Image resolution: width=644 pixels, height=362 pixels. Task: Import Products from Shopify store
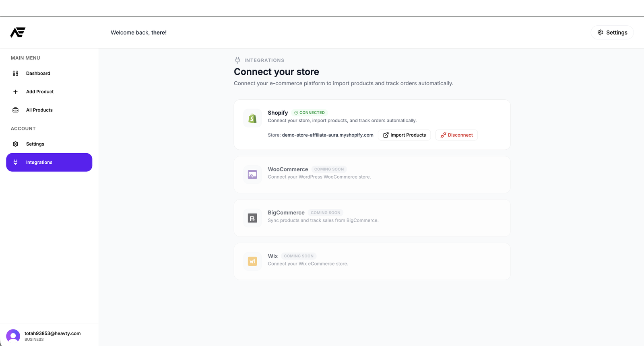[404, 135]
